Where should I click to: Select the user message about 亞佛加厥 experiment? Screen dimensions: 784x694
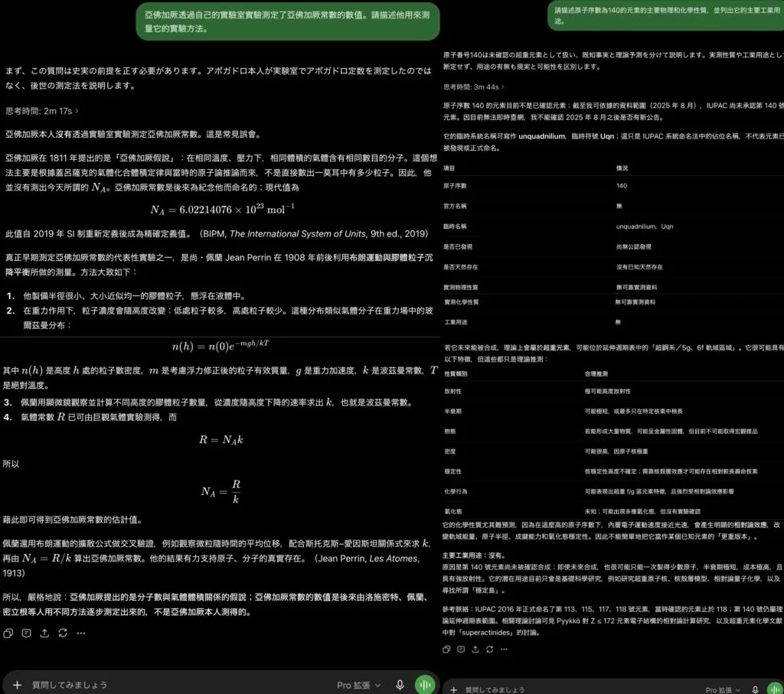click(288, 21)
